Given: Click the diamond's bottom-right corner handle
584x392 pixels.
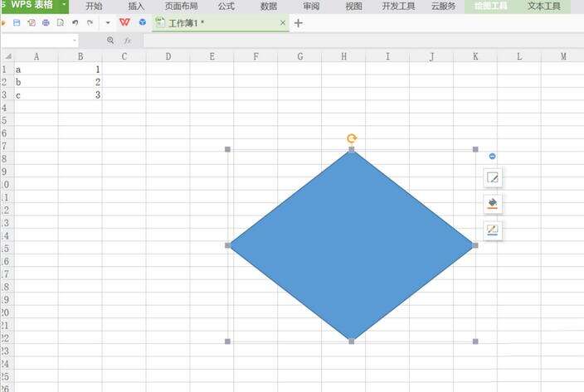Looking at the screenshot, I should pyautogui.click(x=475, y=341).
